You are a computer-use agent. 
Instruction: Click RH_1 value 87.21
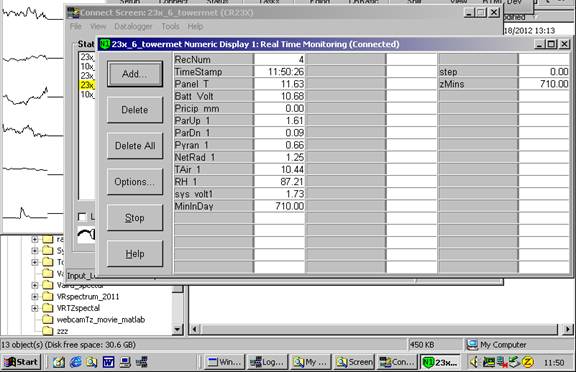pos(279,181)
